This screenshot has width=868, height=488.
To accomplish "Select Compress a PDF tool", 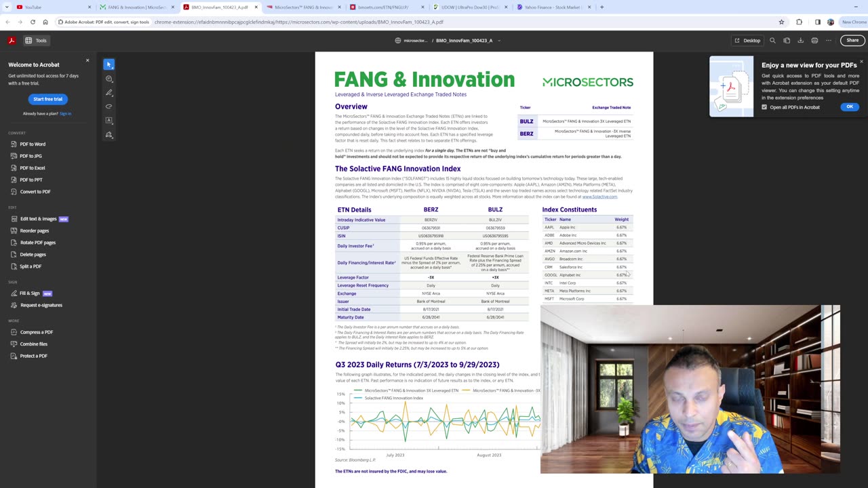I will click(x=36, y=332).
